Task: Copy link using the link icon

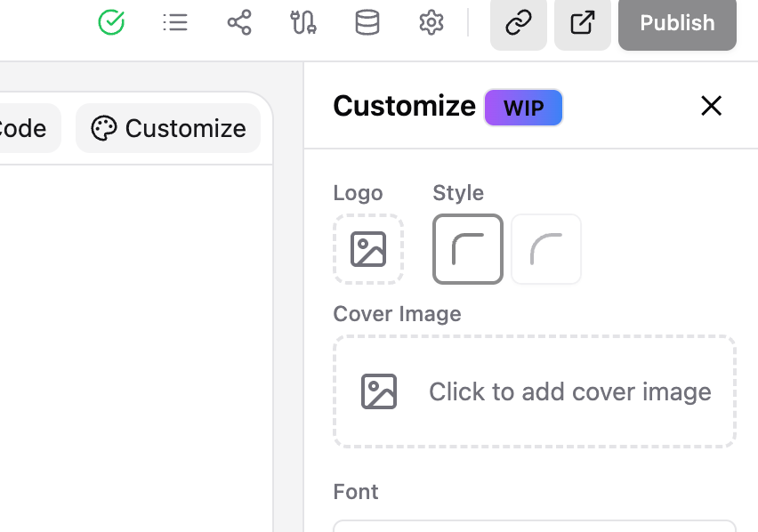Action: point(518,23)
